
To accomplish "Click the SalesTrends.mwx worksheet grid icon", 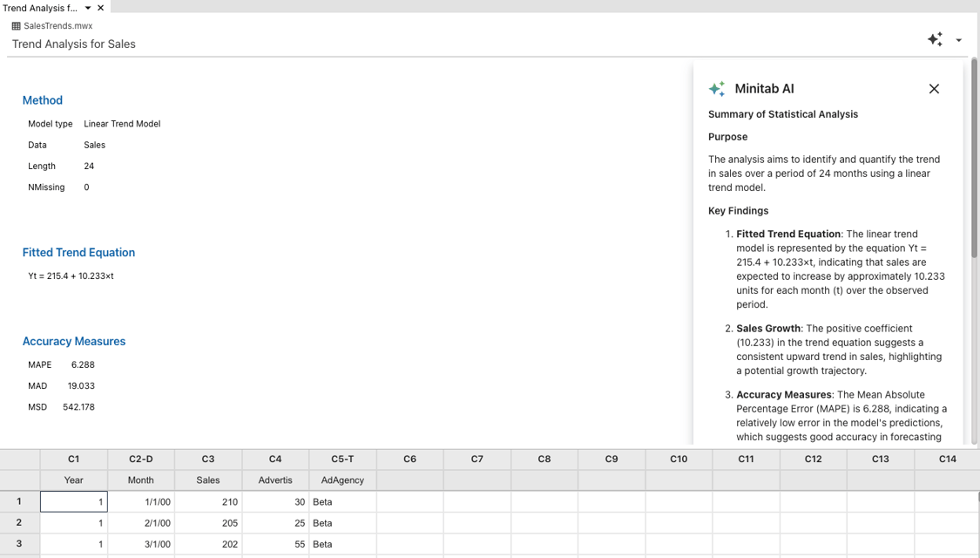I will pyautogui.click(x=17, y=25).
